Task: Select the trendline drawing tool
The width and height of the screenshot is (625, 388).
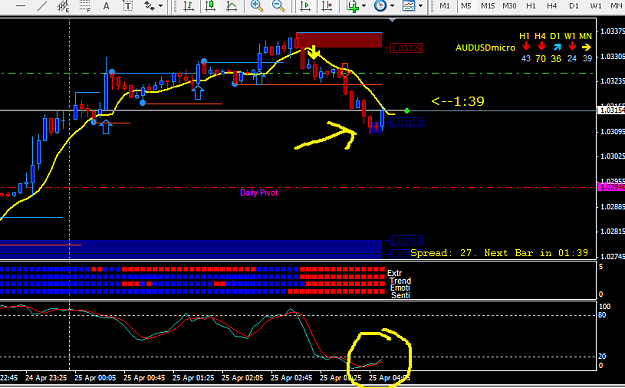Action: tap(42, 6)
